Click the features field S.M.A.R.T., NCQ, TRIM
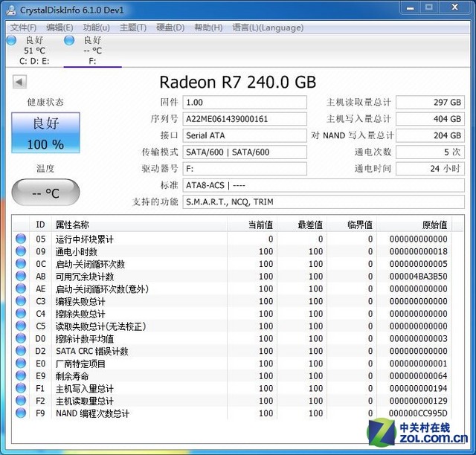 pyautogui.click(x=324, y=202)
